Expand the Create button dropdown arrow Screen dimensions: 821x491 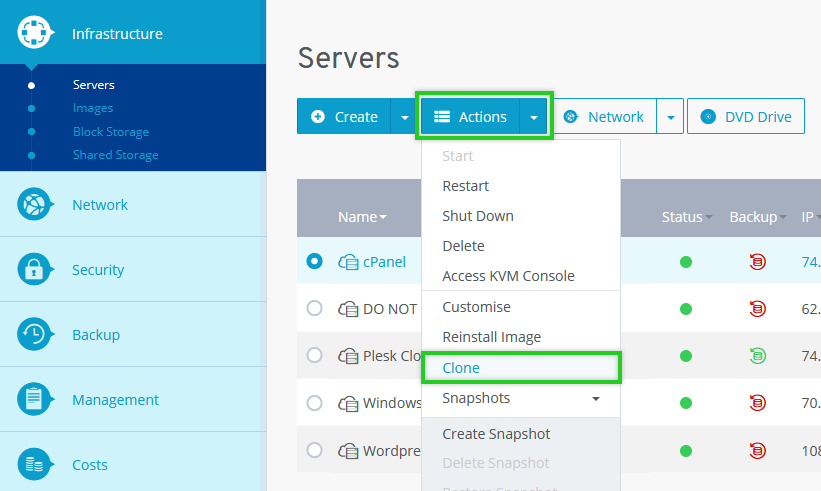point(404,117)
